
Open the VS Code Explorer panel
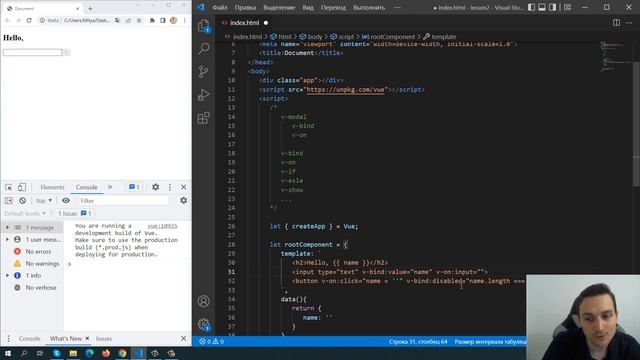(x=204, y=26)
